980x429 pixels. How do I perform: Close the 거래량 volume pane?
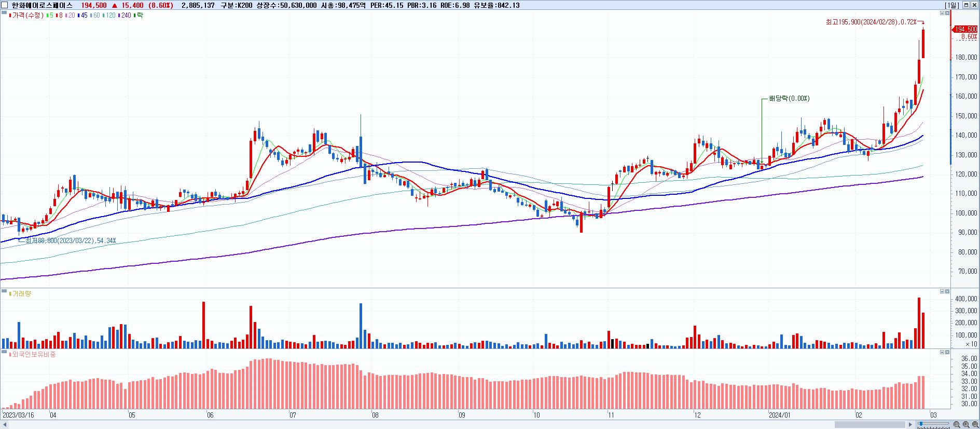(947, 291)
